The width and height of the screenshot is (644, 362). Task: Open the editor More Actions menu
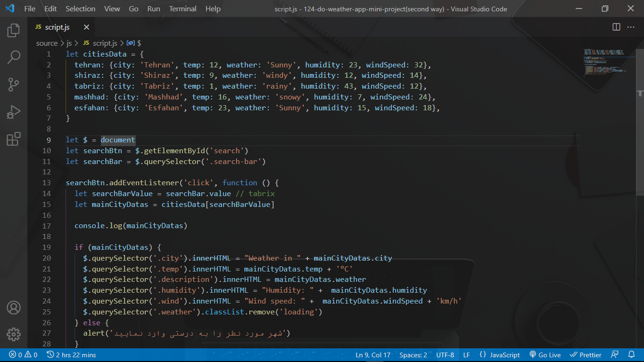[x=631, y=27]
